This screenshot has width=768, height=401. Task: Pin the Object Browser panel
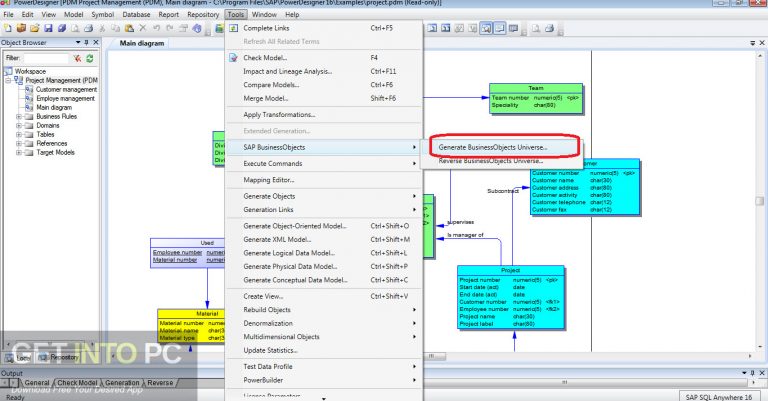pyautogui.click(x=87, y=43)
